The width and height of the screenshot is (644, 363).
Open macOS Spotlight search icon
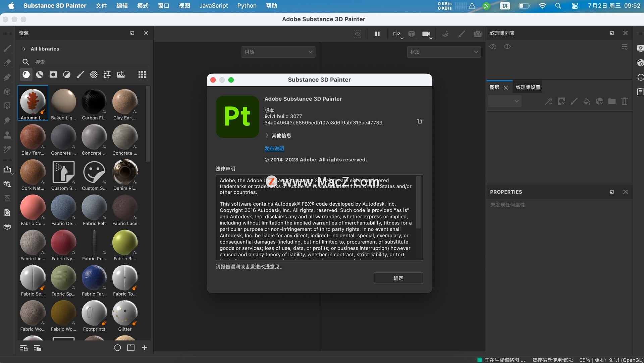(x=558, y=6)
